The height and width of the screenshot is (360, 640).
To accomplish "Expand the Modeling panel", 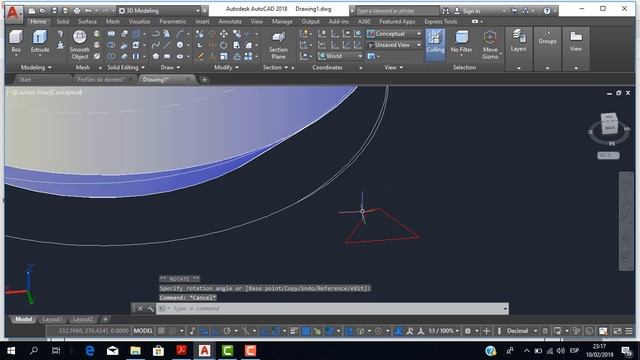I will [x=36, y=67].
